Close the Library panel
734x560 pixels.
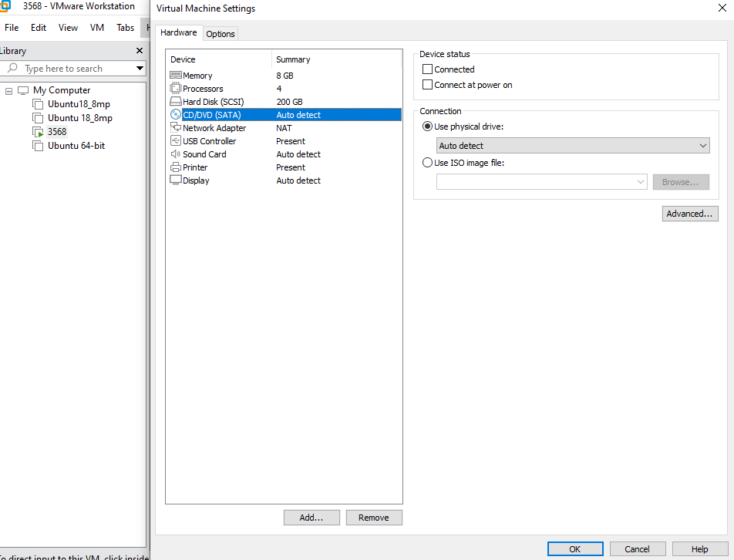[139, 51]
